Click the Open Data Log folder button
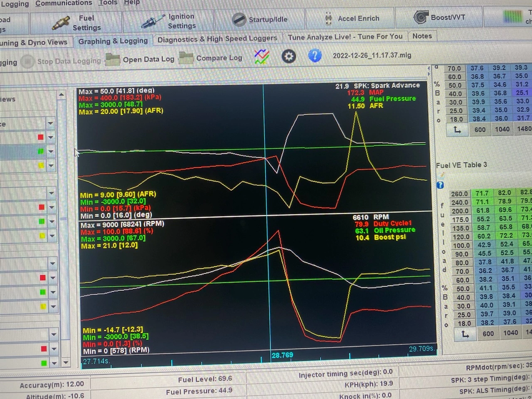 [140, 59]
